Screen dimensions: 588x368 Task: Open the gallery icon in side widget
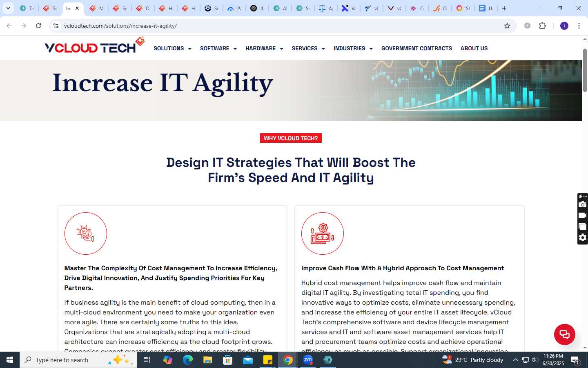tap(583, 227)
